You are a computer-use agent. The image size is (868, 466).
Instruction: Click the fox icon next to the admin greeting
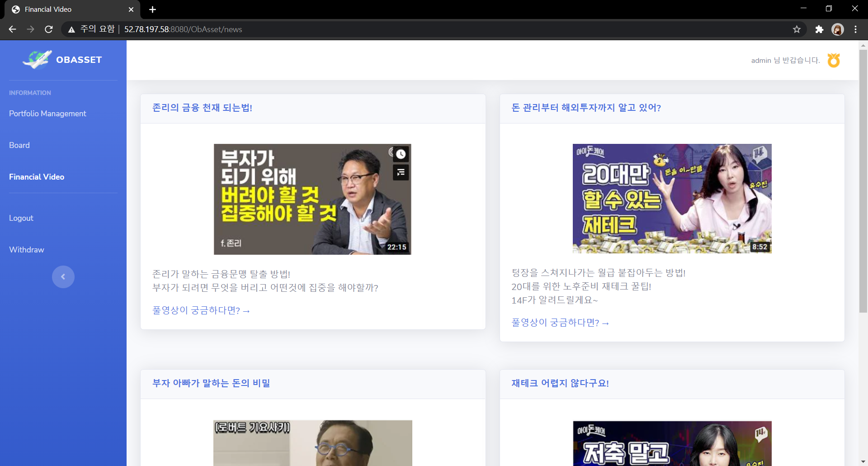pos(833,60)
